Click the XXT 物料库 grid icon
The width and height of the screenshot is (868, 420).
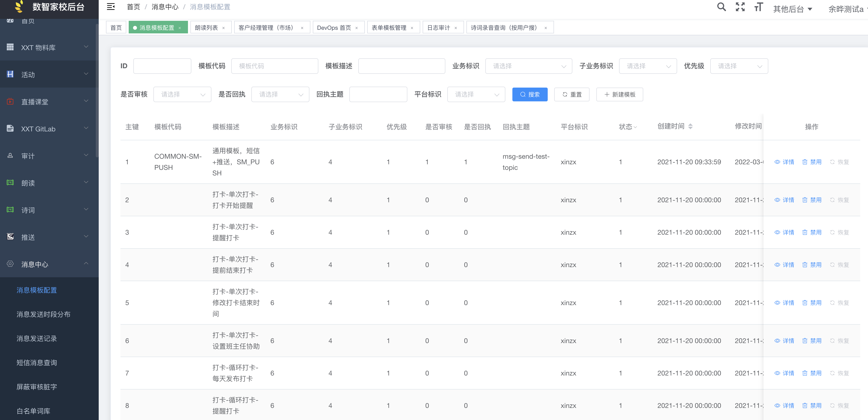click(10, 47)
